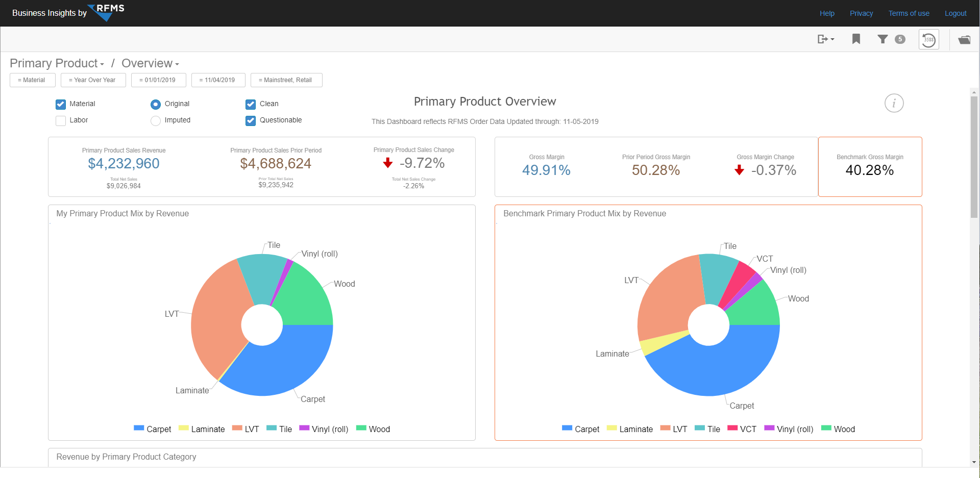Click the active filter count badge
The width and height of the screenshot is (980, 478).
point(900,39)
